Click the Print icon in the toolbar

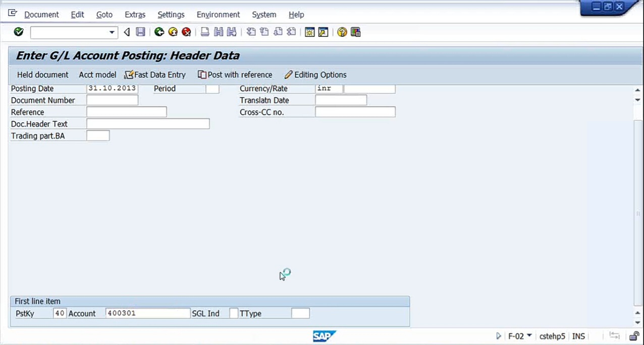205,32
